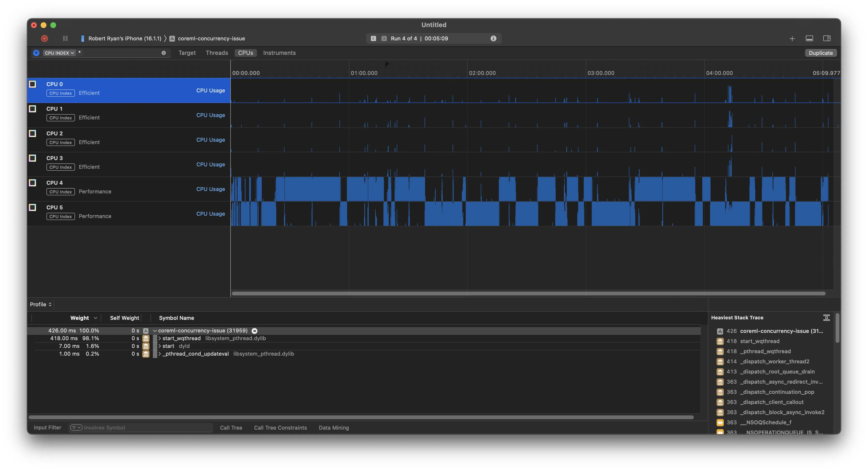
Task: Click the pause button in the toolbar
Action: (x=65, y=38)
